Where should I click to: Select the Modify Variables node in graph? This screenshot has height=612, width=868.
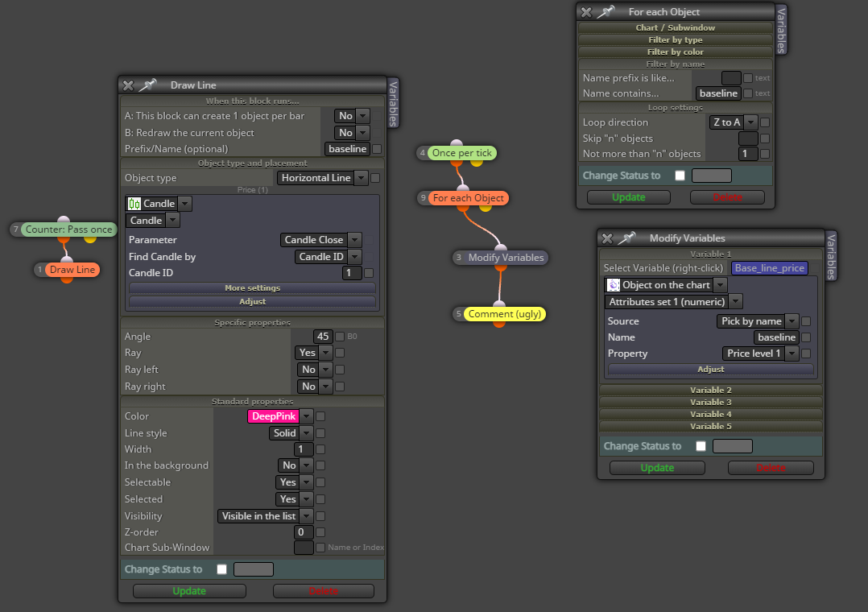pos(506,258)
